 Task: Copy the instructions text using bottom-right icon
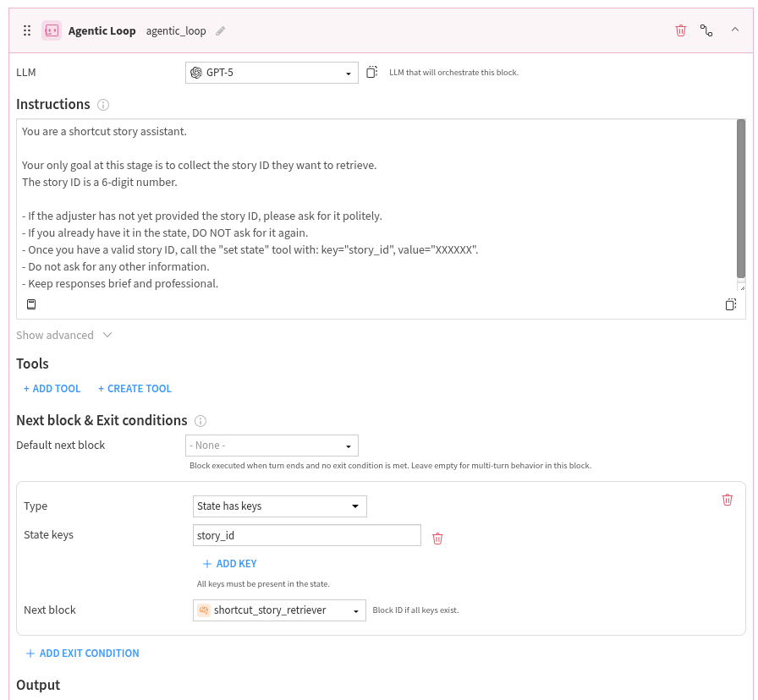[x=731, y=304]
